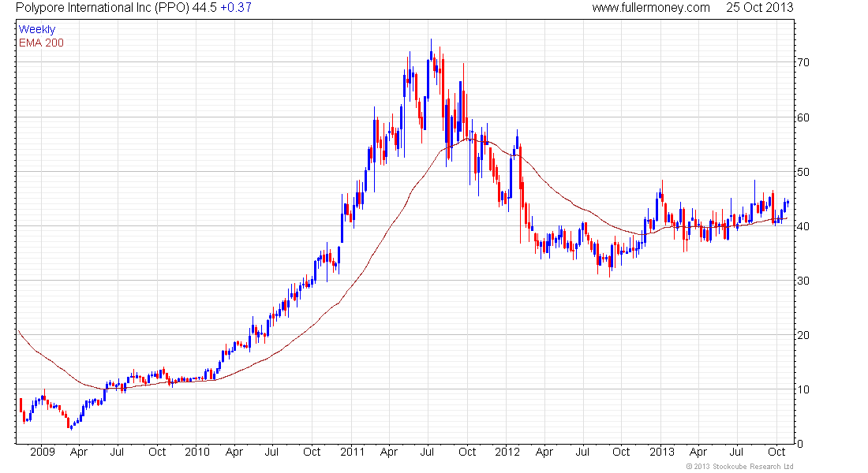Click the 2010 year label on time axis
Screen dimensions: 868x473
197,452
